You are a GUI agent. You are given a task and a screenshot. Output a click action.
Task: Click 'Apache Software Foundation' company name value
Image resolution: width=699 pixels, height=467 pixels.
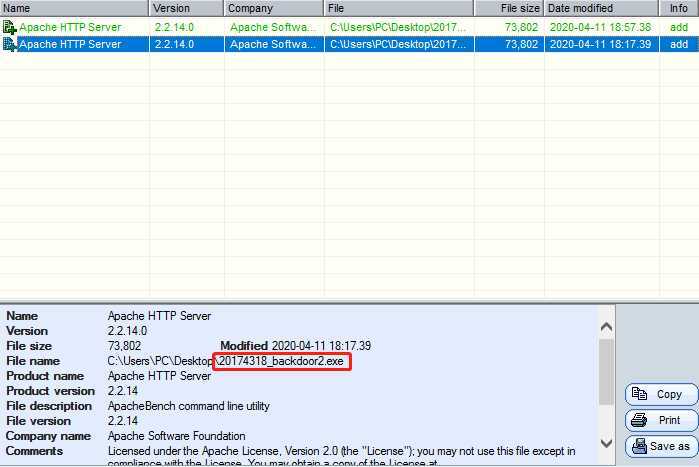[x=177, y=436]
